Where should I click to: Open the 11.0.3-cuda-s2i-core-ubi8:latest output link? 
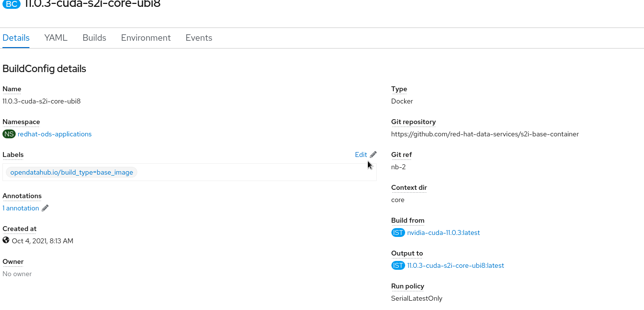coord(455,265)
